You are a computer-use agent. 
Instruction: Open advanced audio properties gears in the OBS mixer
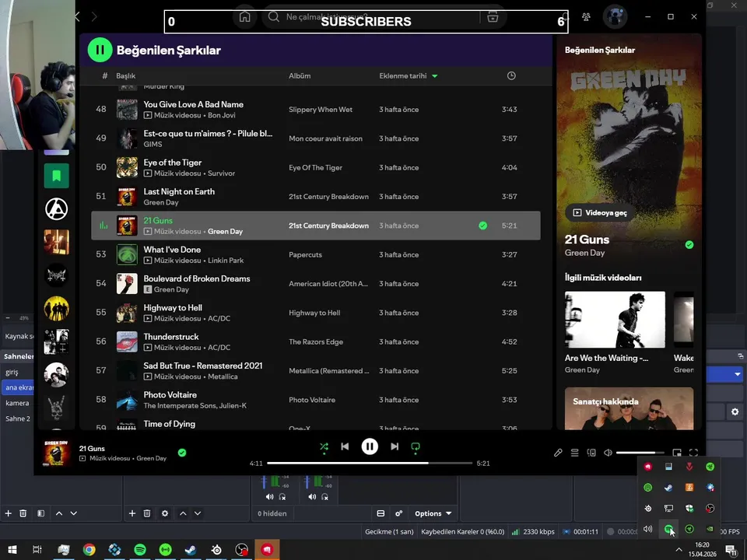(x=398, y=513)
